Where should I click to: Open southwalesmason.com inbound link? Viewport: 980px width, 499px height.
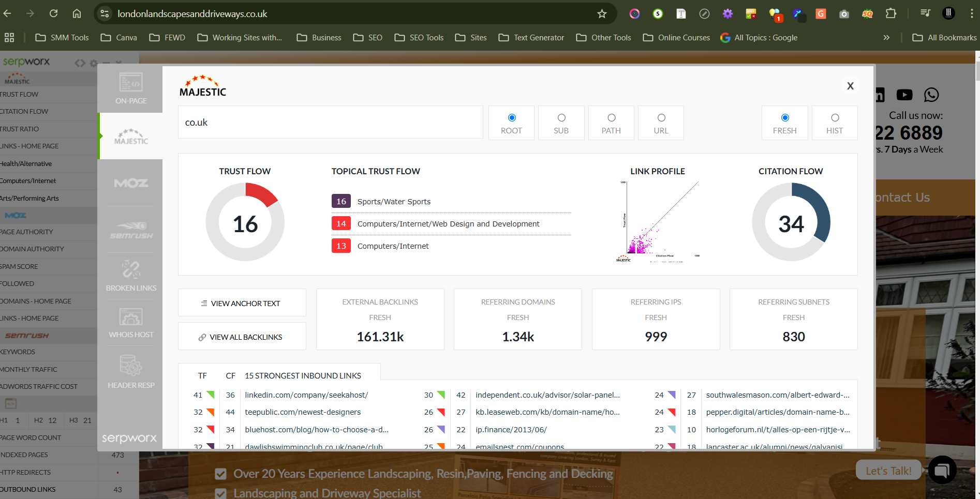[778, 395]
